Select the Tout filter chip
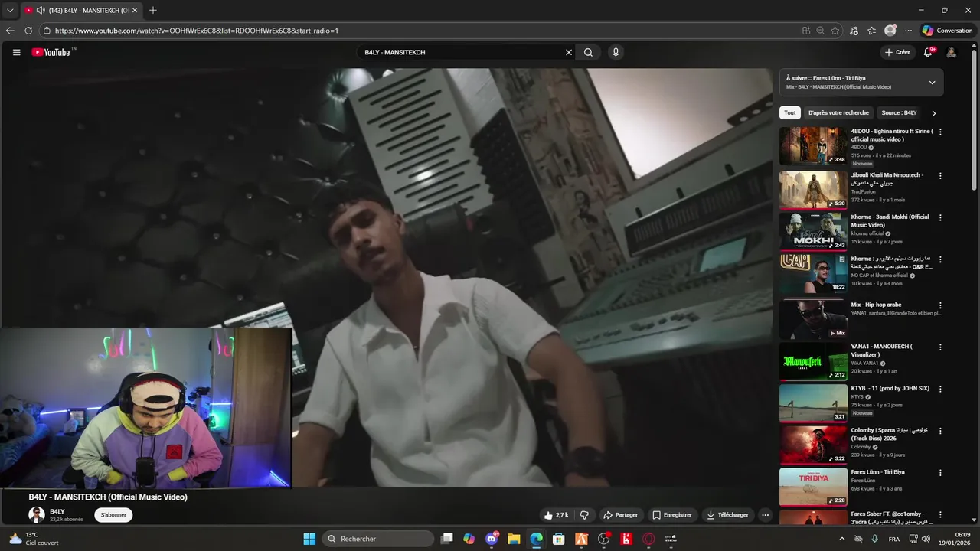This screenshot has width=980, height=551. (790, 112)
